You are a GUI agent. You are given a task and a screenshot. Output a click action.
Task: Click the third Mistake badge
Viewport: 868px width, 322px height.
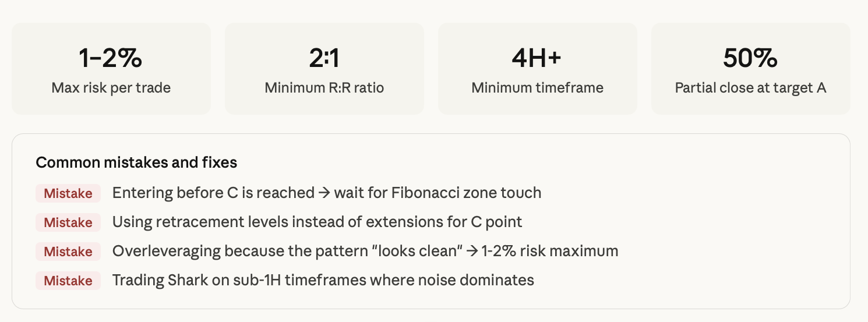[68, 252]
